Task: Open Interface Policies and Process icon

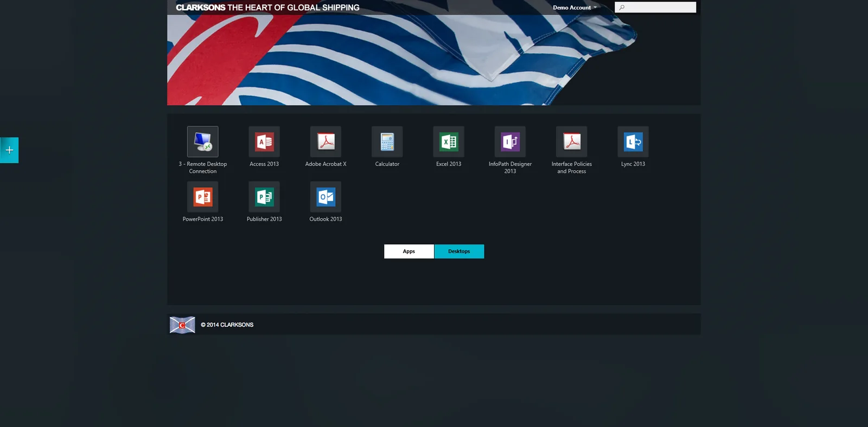Action: [x=572, y=142]
